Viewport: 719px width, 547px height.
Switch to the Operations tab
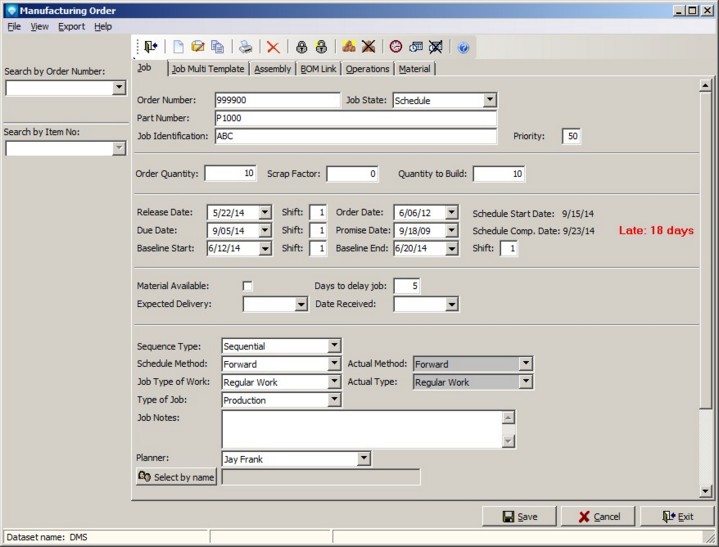point(367,69)
